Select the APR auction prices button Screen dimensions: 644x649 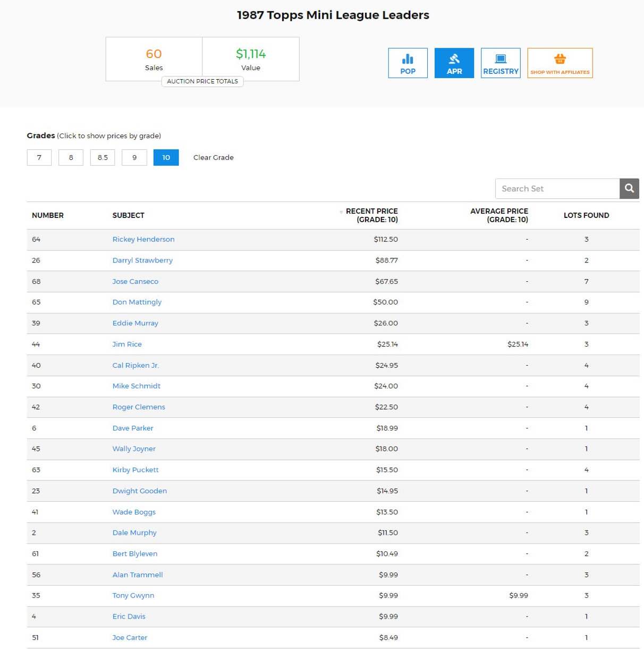pos(454,63)
